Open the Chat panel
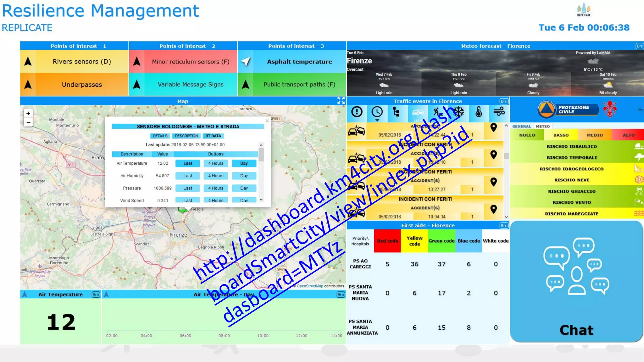This screenshot has width=644, height=362. tap(576, 281)
